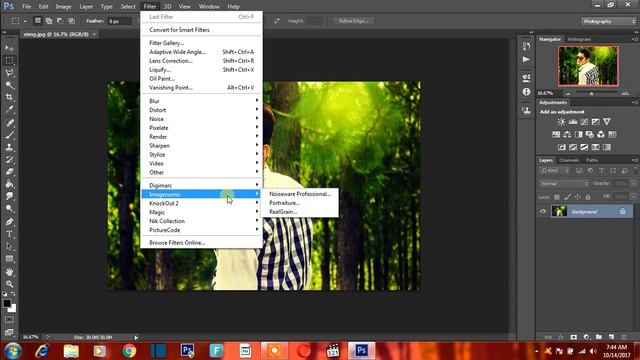Select the Healing Brush tool
640x360 pixels.
[9, 122]
